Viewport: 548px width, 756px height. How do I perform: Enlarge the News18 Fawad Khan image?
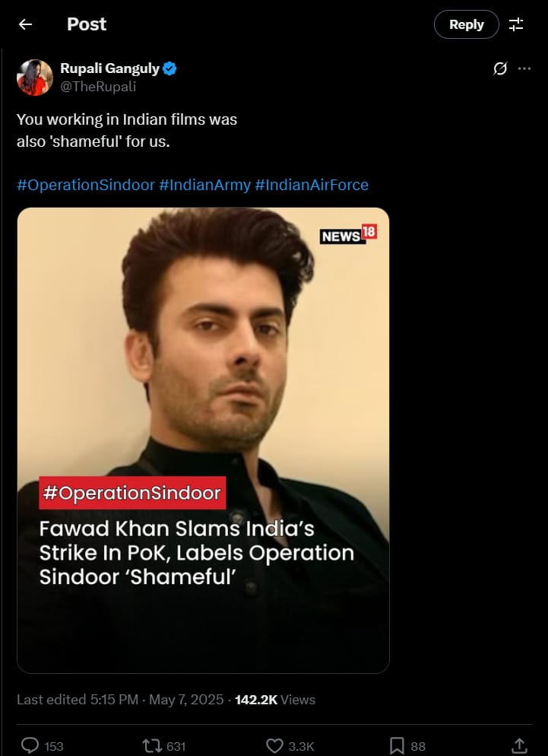tap(203, 440)
